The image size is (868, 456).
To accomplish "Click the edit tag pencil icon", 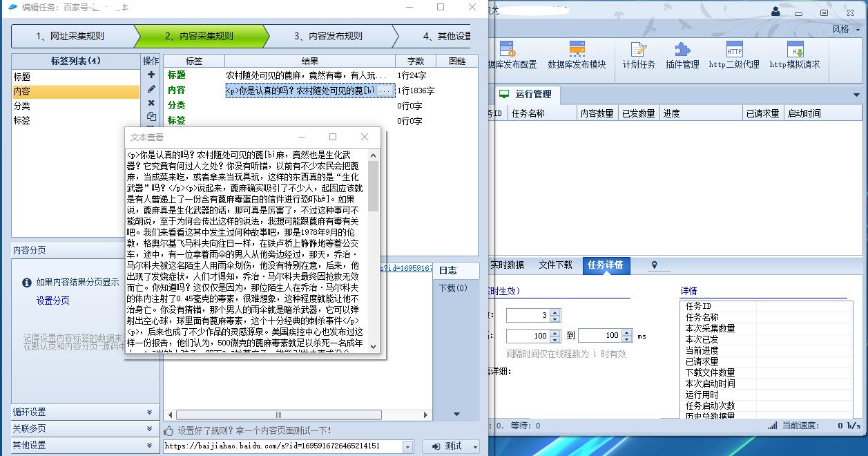I will tap(151, 89).
